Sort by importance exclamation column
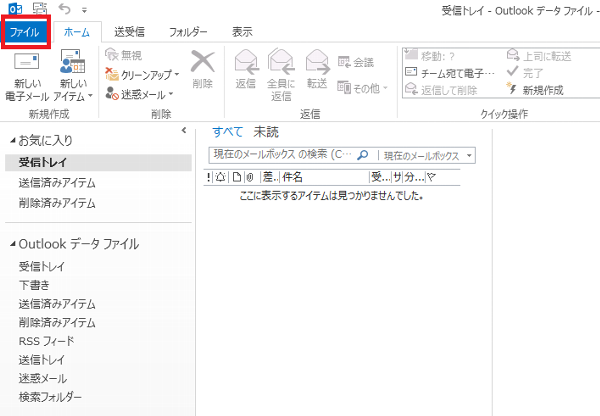The width and height of the screenshot is (600, 416). click(x=208, y=177)
